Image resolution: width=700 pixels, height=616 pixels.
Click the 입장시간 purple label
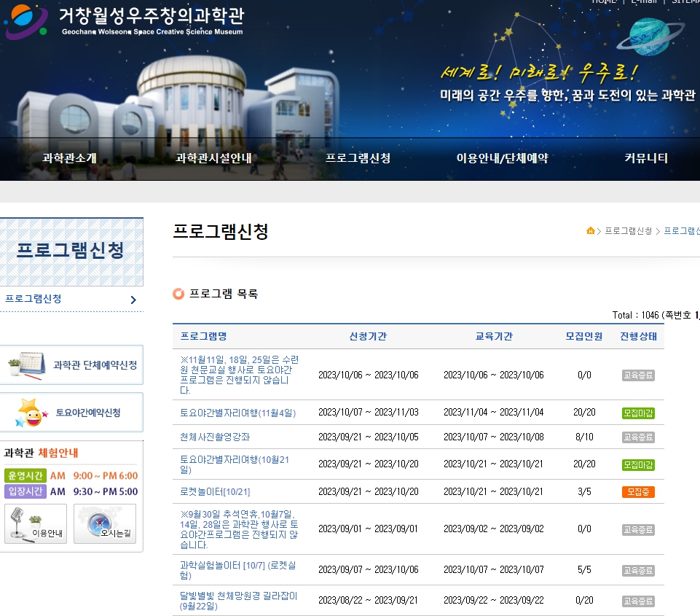click(x=25, y=491)
